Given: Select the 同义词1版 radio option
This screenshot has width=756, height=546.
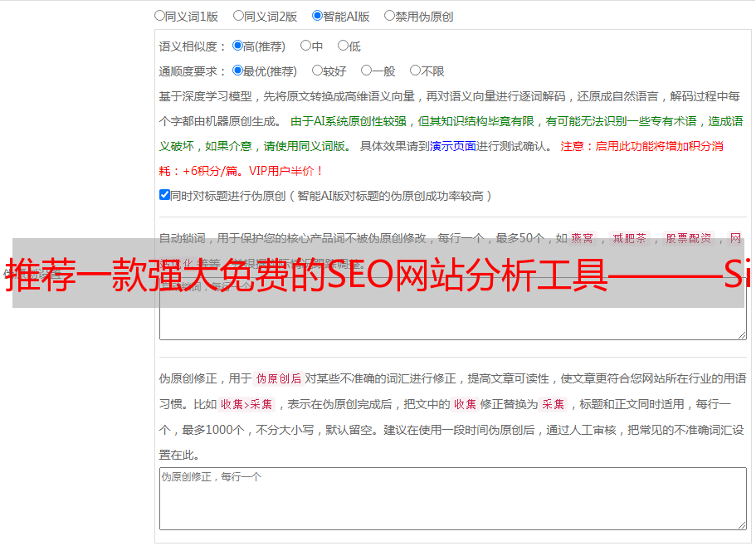Looking at the screenshot, I should (159, 16).
